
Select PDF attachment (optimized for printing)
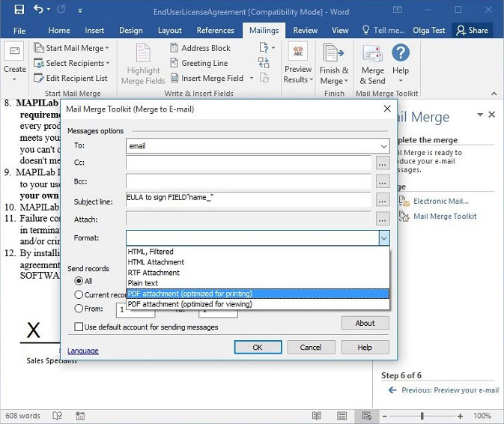tap(258, 294)
